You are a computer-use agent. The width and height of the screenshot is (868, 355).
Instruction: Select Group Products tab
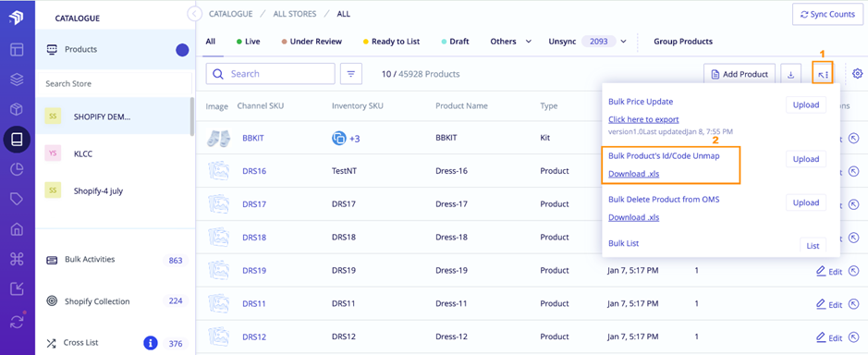(683, 42)
